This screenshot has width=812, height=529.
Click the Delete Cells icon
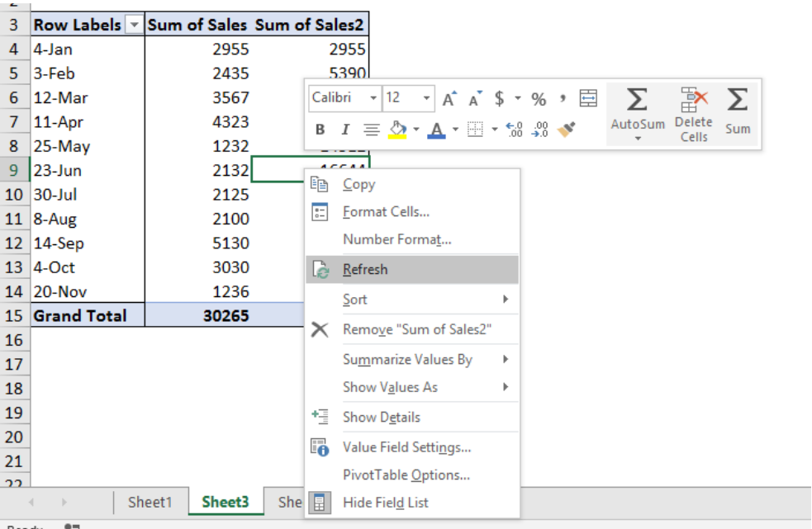coord(693,99)
